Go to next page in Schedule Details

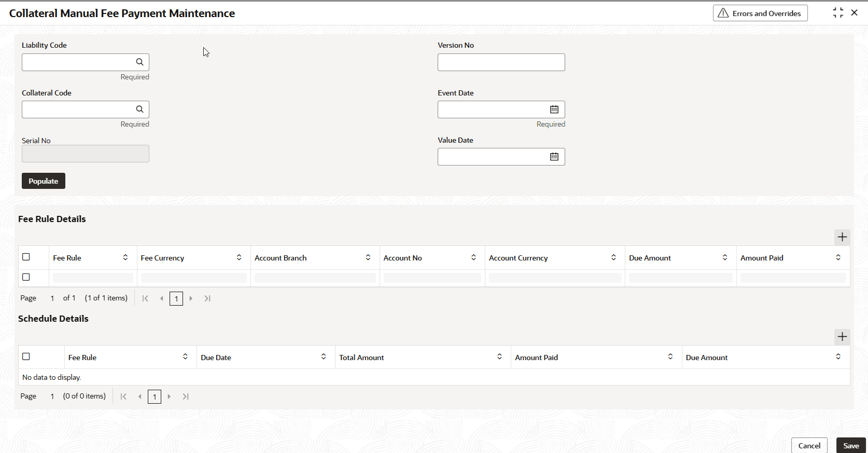tap(169, 396)
